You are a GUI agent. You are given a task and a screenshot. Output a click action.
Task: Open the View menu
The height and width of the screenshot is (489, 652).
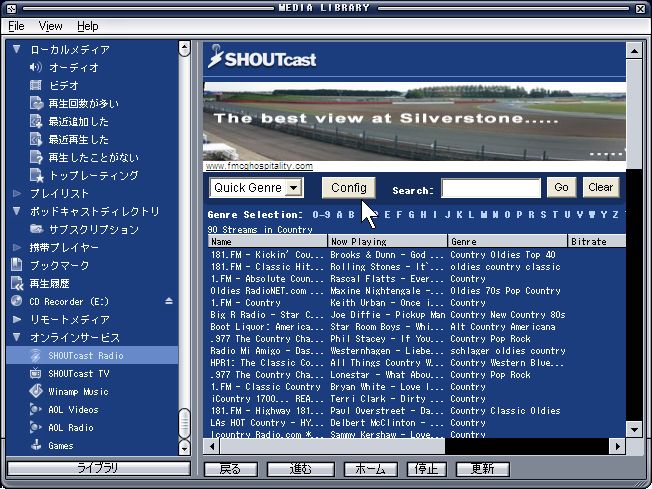point(50,26)
